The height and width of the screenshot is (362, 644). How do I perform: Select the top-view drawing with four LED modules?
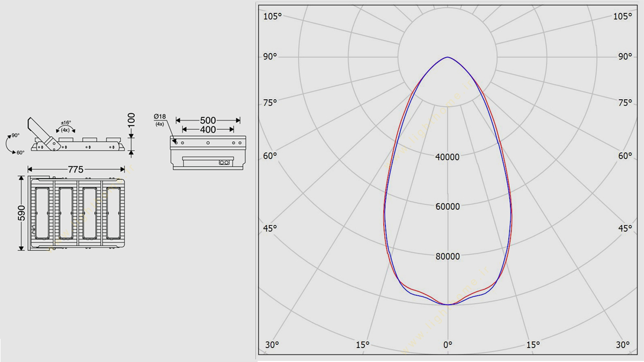coord(76,213)
